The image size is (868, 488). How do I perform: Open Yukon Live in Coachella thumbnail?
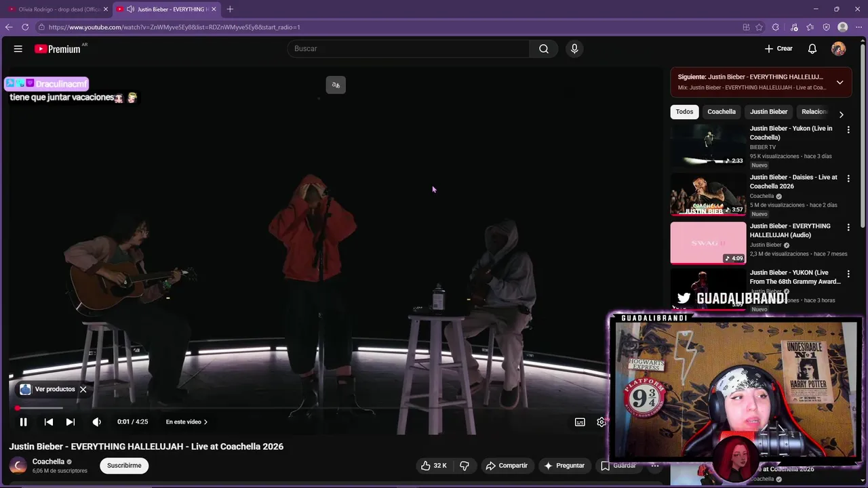tap(708, 145)
